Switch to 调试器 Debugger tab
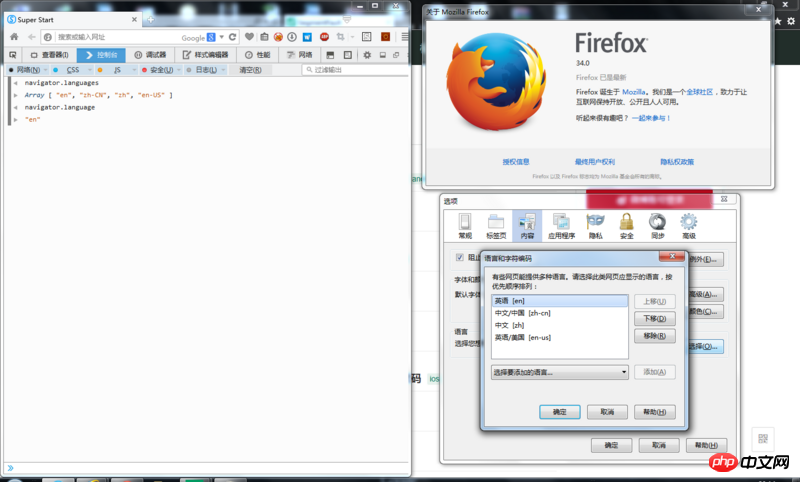The height and width of the screenshot is (482, 800). pyautogui.click(x=150, y=55)
